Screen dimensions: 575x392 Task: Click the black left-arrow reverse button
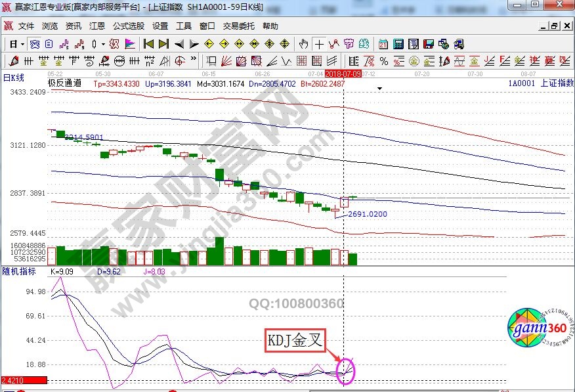coord(179,44)
